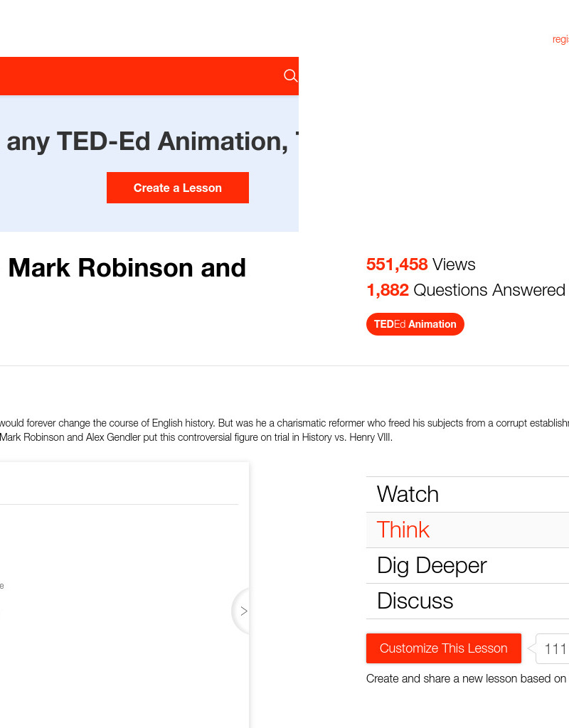Image resolution: width=569 pixels, height=728 pixels.
Task: Open the register link
Action: [560, 40]
